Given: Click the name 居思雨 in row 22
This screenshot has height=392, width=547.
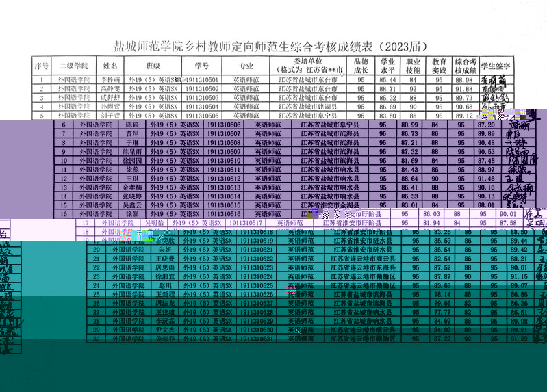Looking at the screenshot, I should pos(165,268).
